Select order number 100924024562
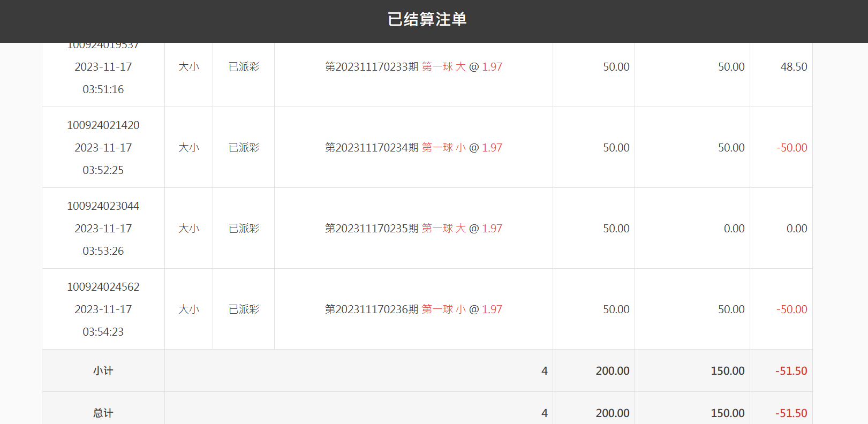This screenshot has height=424, width=868. pyautogui.click(x=103, y=287)
